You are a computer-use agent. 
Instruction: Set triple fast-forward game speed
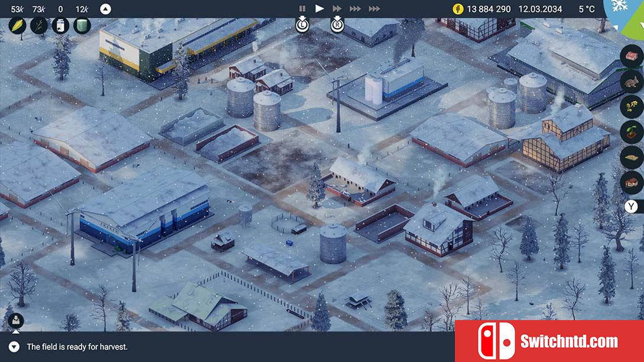coord(355,9)
